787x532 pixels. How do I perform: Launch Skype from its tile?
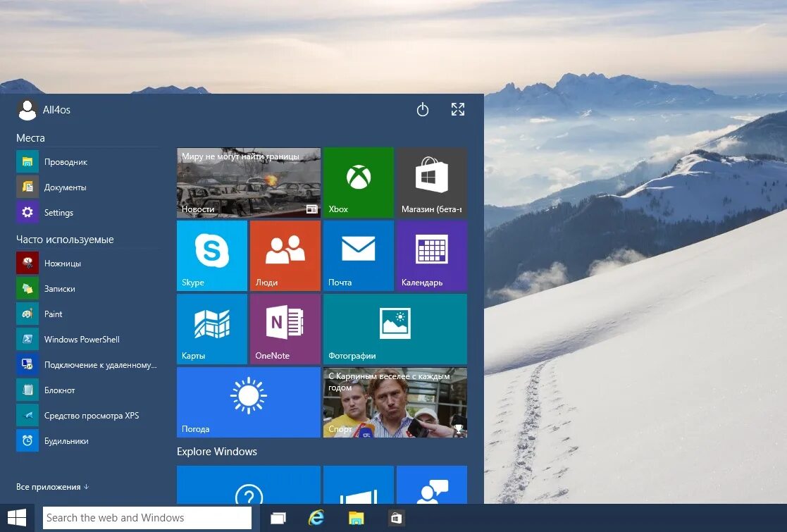point(211,255)
